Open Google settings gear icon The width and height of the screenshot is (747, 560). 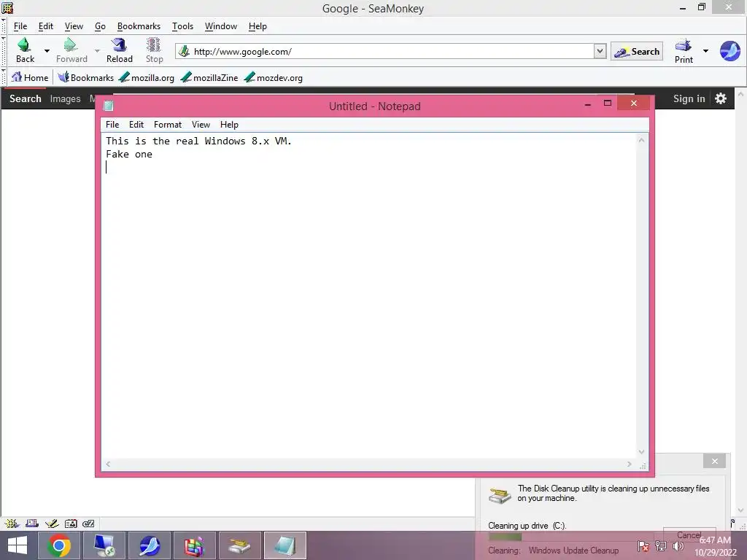[x=721, y=98]
